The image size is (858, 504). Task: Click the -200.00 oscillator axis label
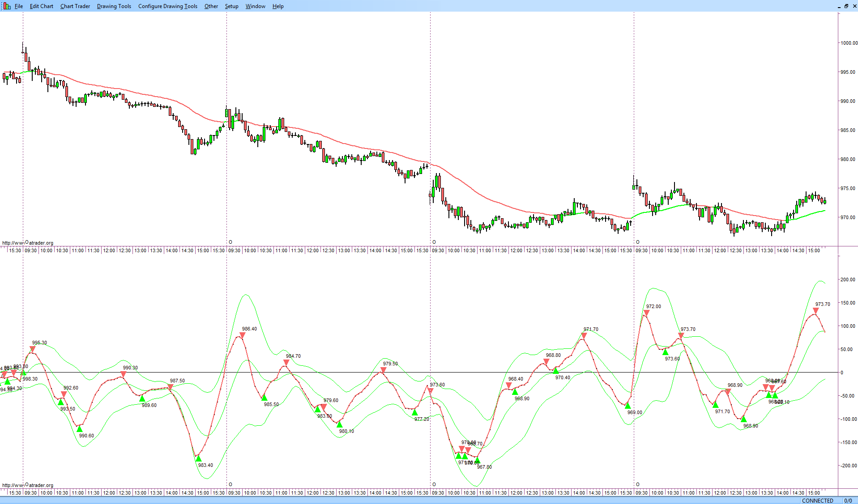[x=849, y=466]
